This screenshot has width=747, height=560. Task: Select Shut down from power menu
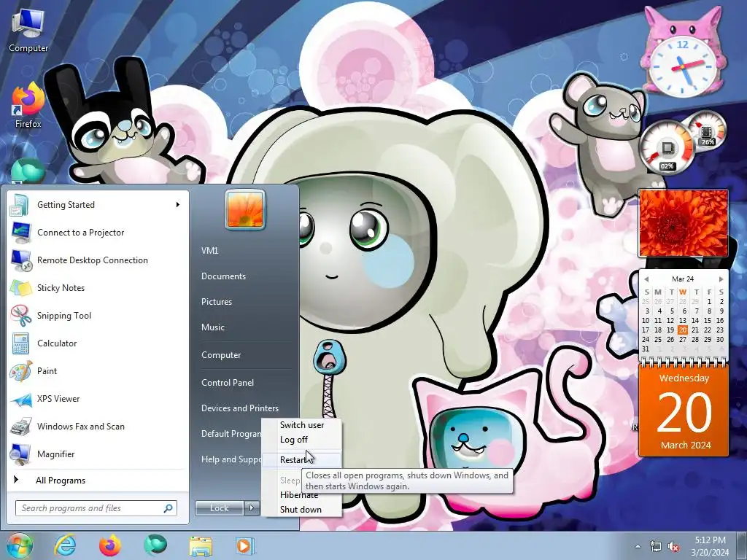tap(301, 510)
